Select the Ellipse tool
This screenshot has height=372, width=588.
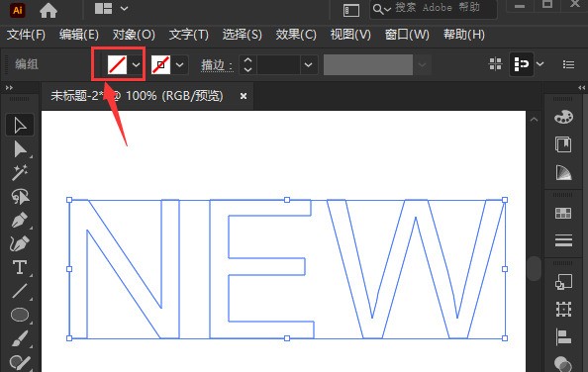tap(20, 315)
